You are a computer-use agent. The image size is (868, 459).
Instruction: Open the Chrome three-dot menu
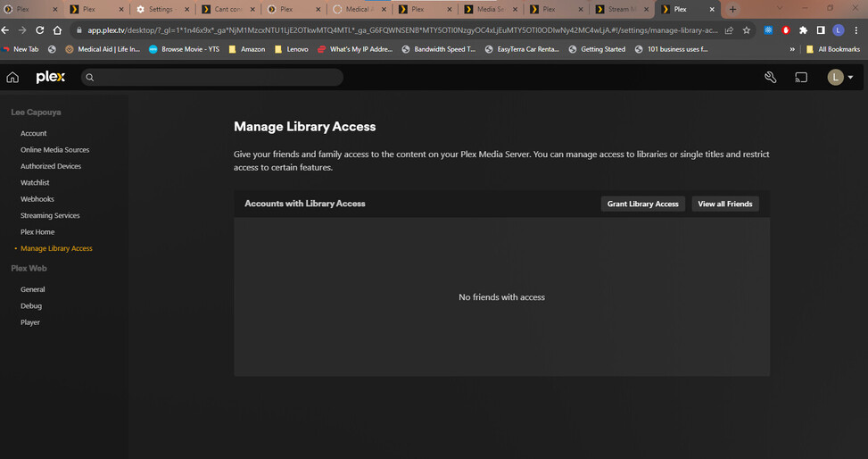pyautogui.click(x=856, y=30)
